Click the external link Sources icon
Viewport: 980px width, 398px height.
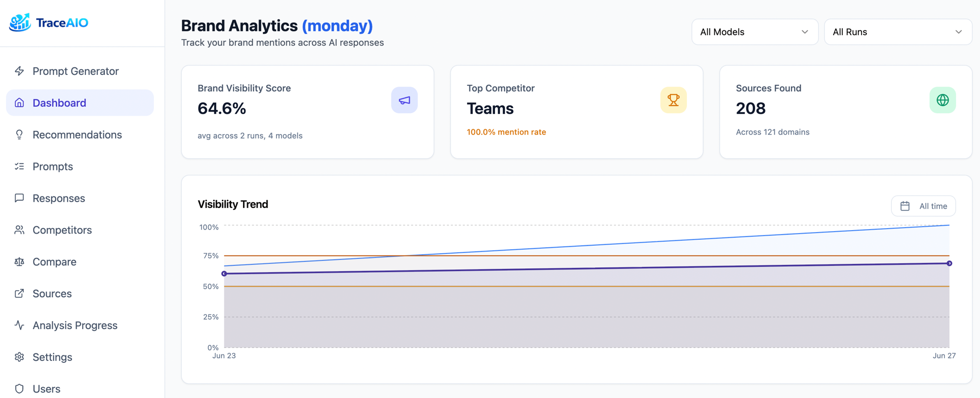point(19,294)
